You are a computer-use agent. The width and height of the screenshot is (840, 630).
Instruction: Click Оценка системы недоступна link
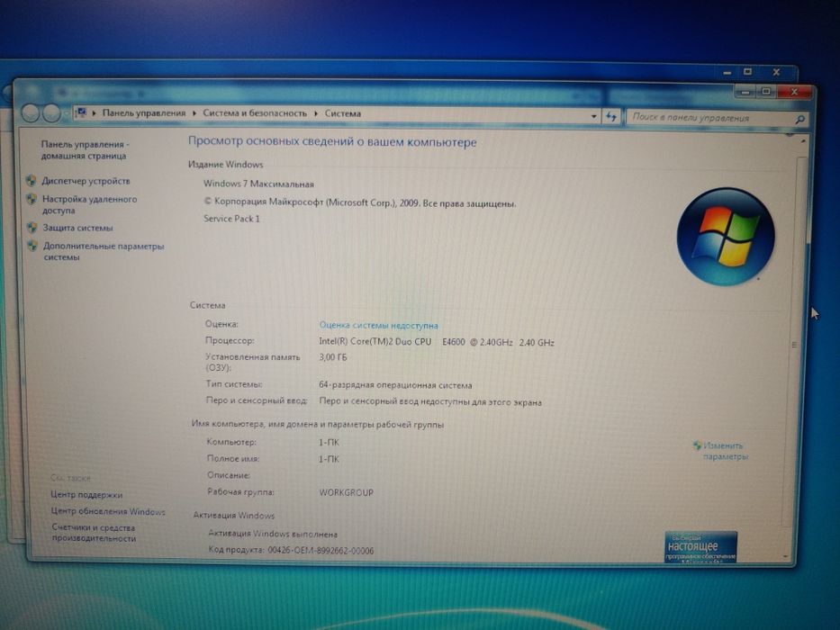(x=378, y=325)
